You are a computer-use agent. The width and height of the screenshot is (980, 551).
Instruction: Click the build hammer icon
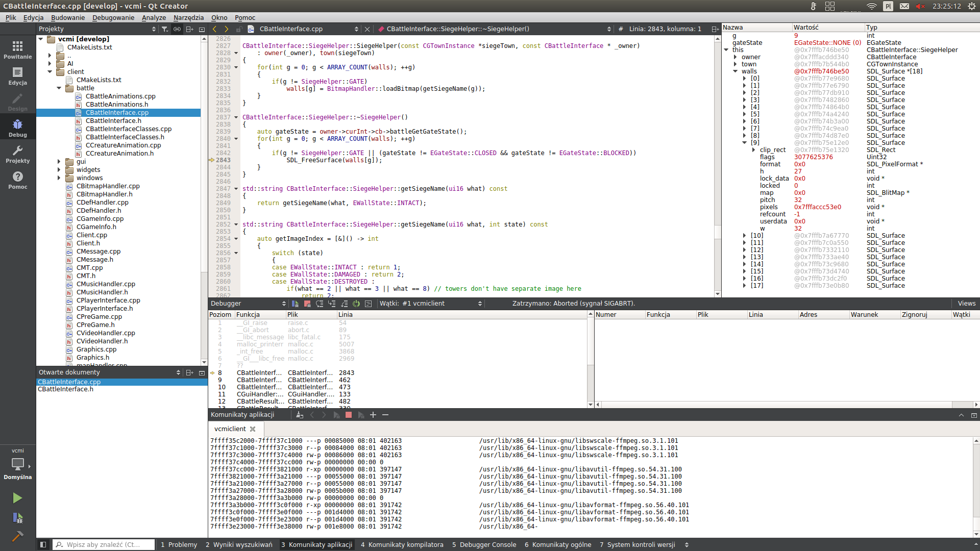tap(17, 536)
